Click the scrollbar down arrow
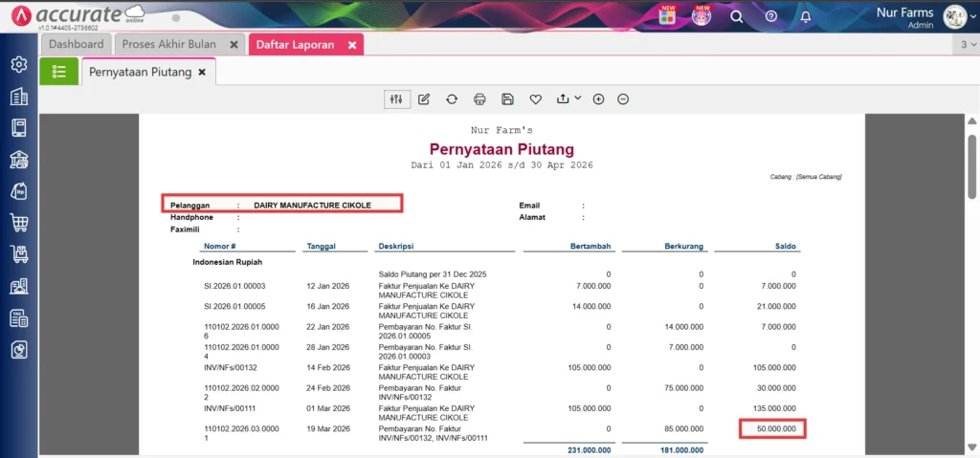The width and height of the screenshot is (980, 458). 972,447
